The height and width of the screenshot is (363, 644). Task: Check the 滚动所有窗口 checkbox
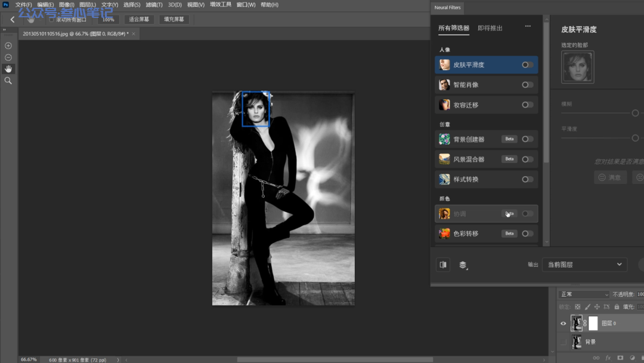tap(51, 19)
